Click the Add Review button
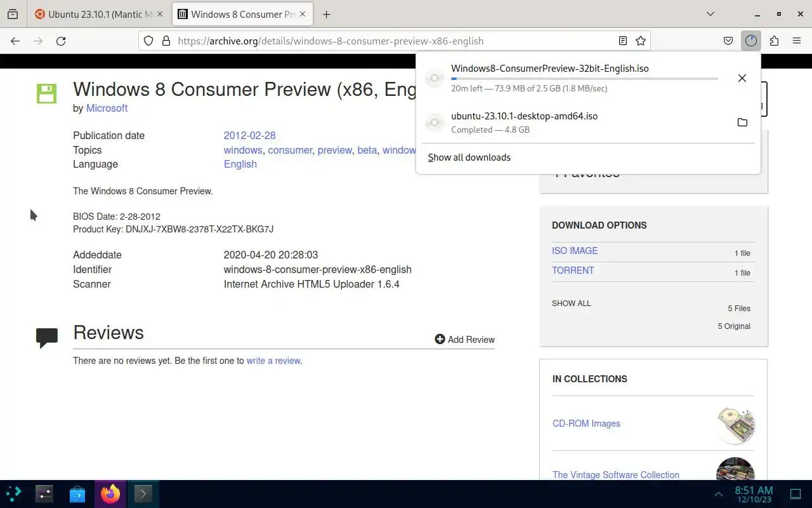The height and width of the screenshot is (508, 812). [464, 339]
